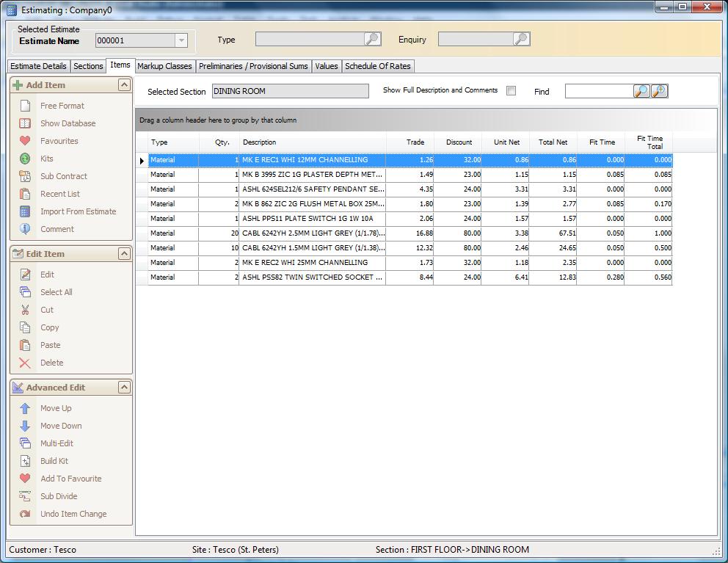Select the Build Kit icon
Screen dimensions: 728x563
point(23,461)
